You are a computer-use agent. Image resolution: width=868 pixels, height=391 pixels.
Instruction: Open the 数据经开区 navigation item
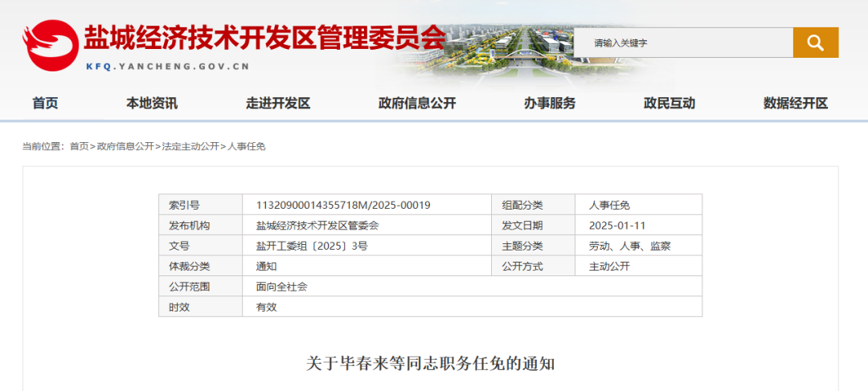pos(796,104)
